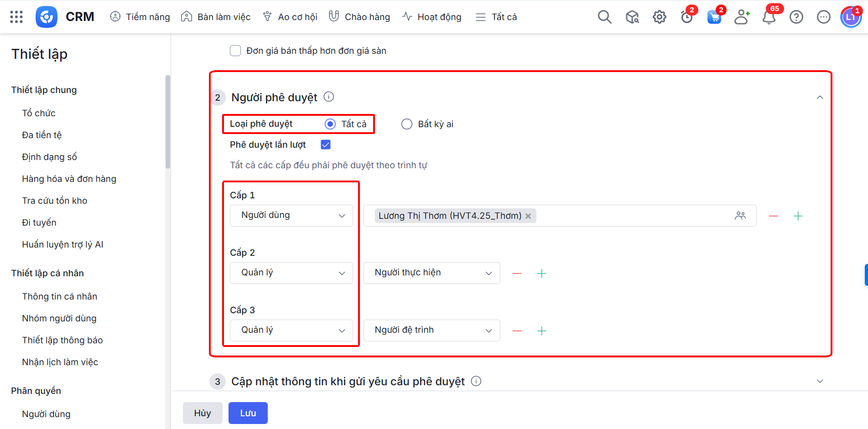Remove Cấp 1 approval level with minus icon

click(773, 216)
